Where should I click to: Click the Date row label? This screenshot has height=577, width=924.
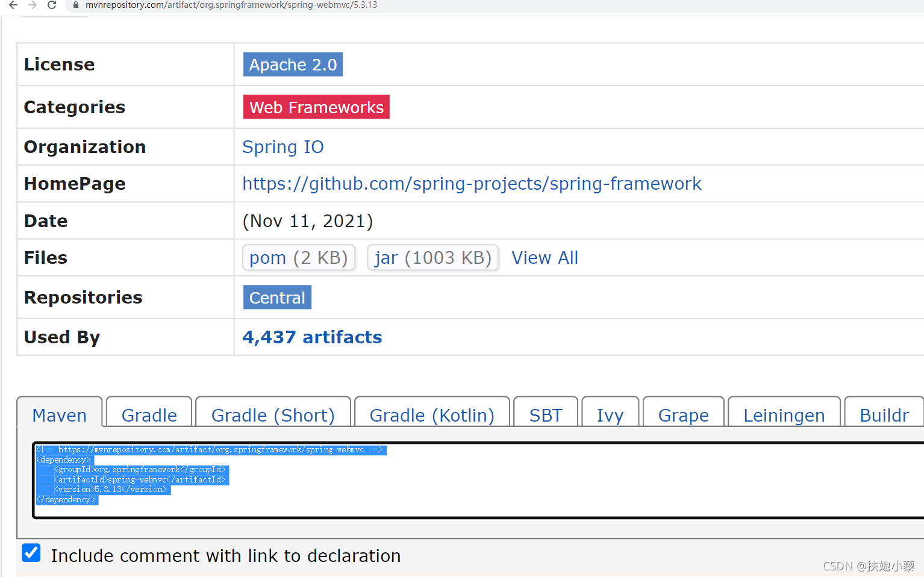coord(46,221)
